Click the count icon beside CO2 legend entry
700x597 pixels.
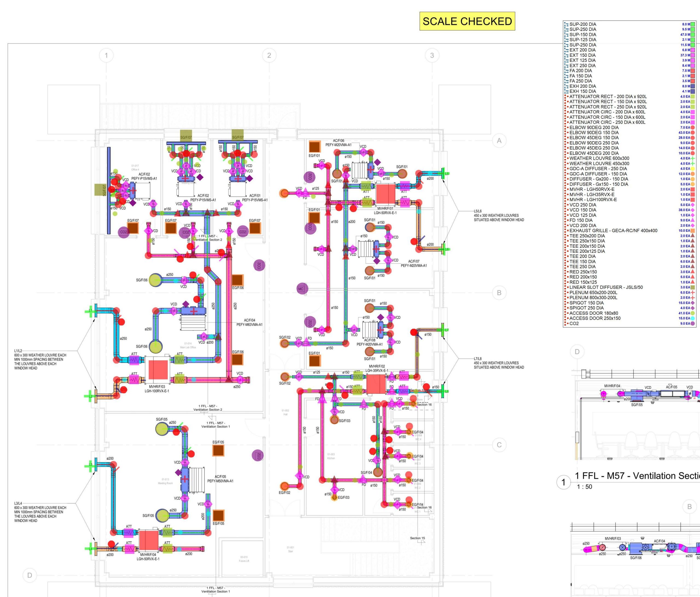(x=566, y=323)
